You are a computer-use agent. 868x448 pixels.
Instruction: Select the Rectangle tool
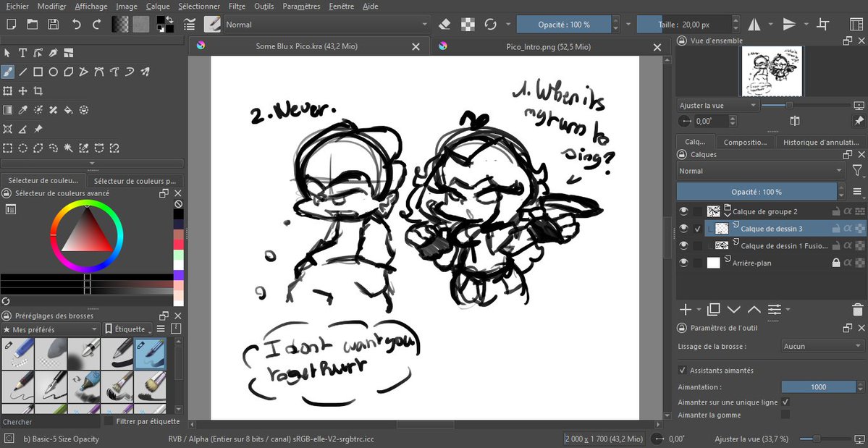[38, 72]
